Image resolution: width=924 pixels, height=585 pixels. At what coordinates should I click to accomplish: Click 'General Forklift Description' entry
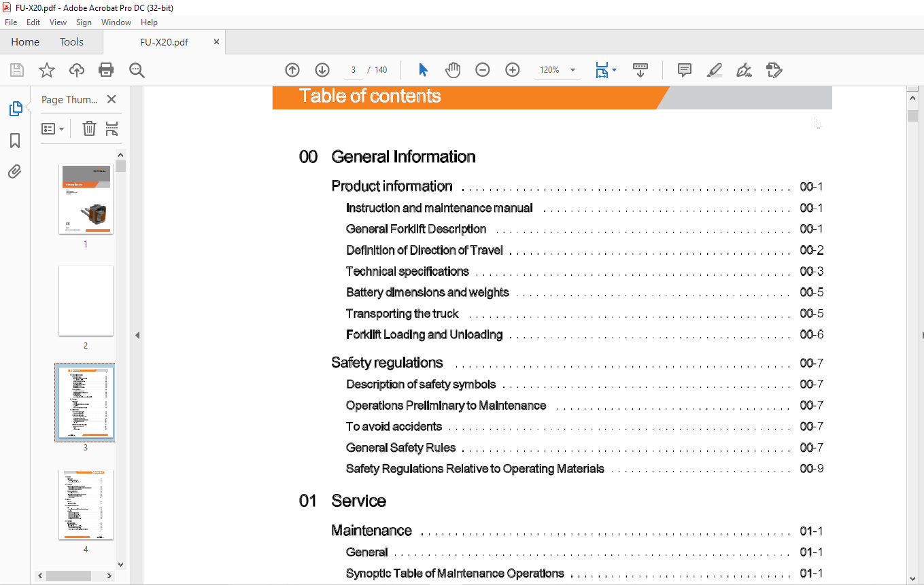point(416,229)
